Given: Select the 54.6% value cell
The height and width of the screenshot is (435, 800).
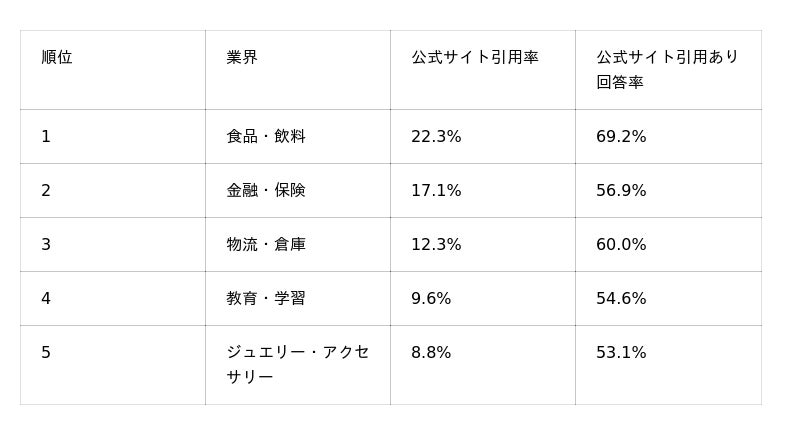Looking at the screenshot, I should [668, 299].
